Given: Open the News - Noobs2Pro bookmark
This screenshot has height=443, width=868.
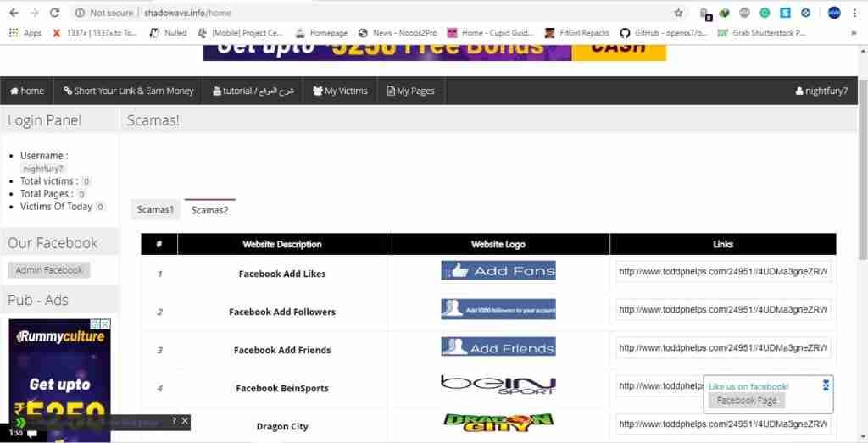Looking at the screenshot, I should tap(398, 33).
